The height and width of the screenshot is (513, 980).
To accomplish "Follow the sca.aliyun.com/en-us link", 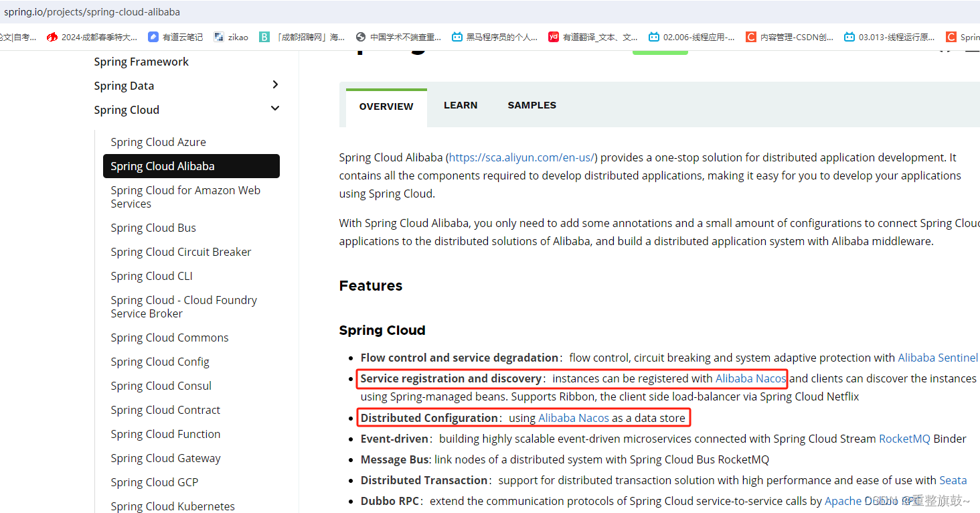I will tap(521, 157).
